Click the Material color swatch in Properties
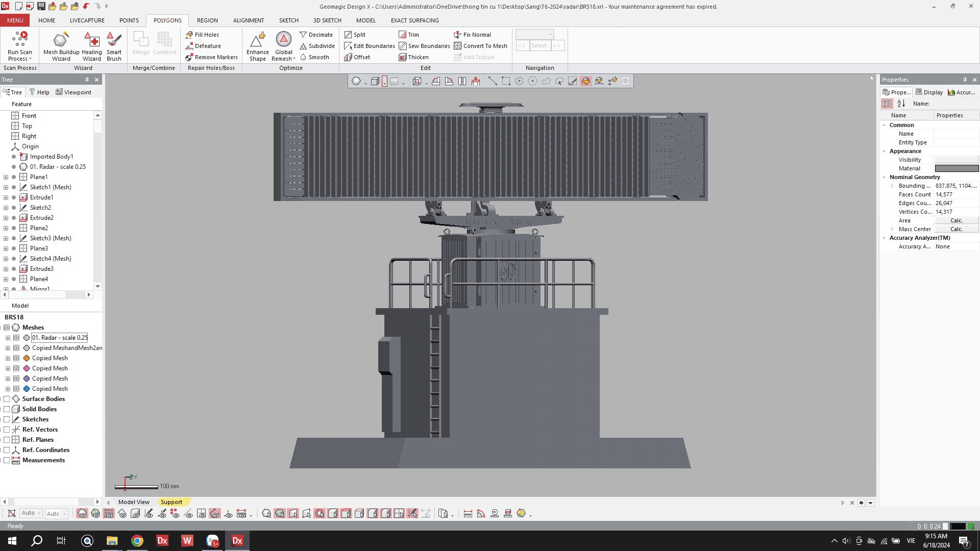The width and height of the screenshot is (980, 551). (956, 168)
